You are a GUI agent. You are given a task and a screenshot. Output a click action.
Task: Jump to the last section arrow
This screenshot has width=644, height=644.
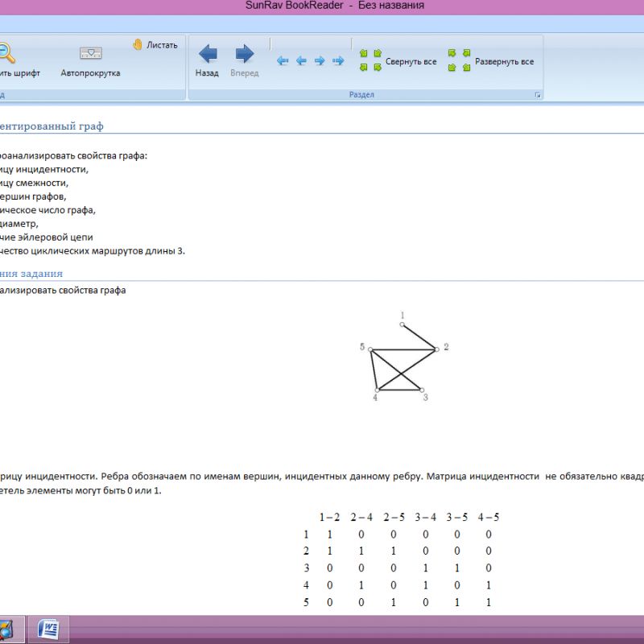[338, 61]
